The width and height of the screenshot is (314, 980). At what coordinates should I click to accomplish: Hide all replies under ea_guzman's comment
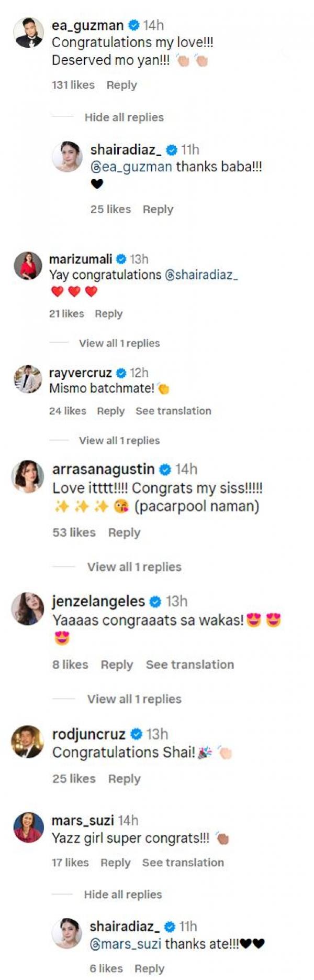pos(124,117)
